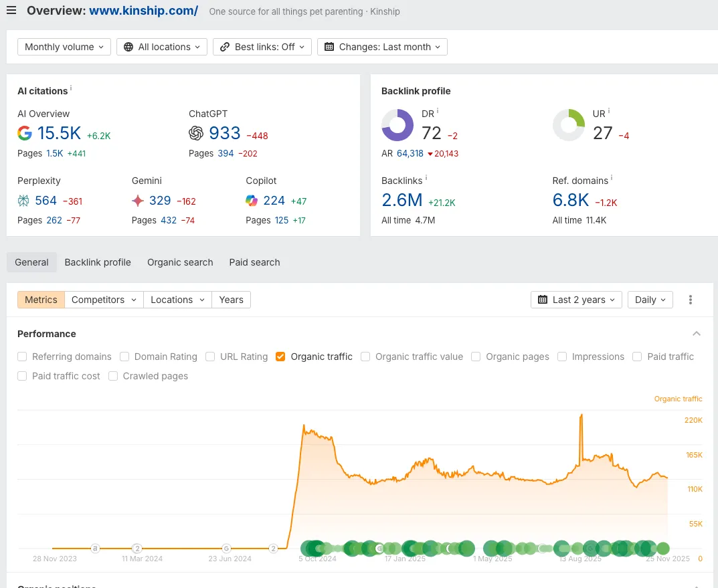Open Changes: Last month dropdown
The width and height of the screenshot is (718, 588).
click(x=382, y=47)
